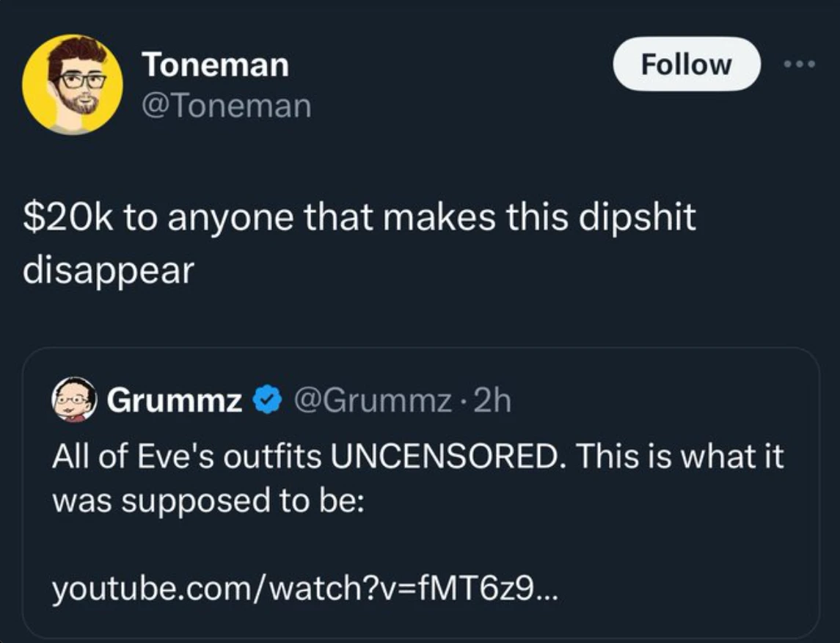The height and width of the screenshot is (643, 840).
Task: Click the @Toneman handle
Action: [227, 106]
